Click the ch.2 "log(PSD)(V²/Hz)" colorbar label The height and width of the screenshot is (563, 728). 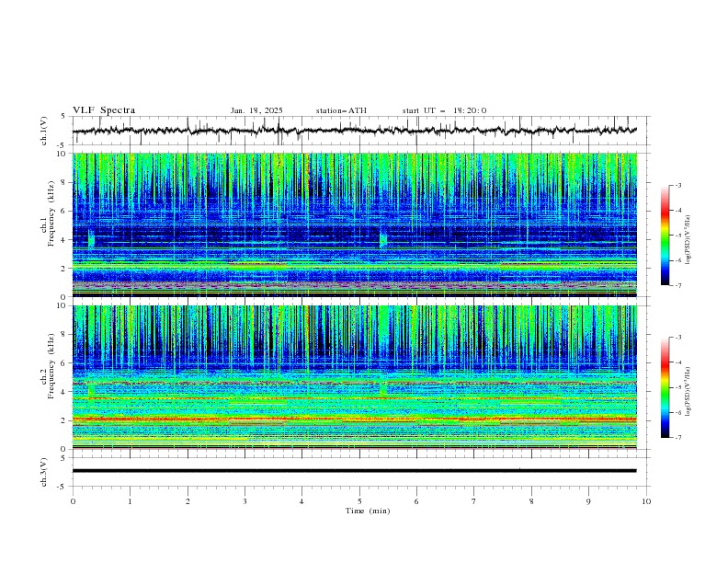688,391
